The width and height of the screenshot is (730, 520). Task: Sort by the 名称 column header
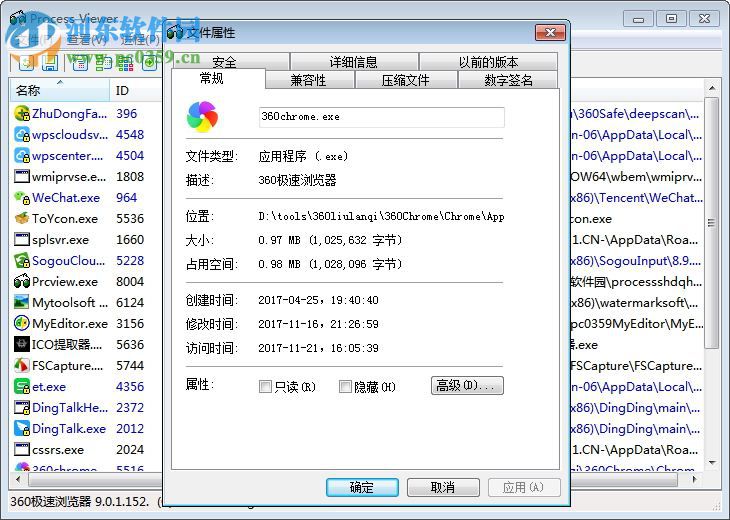pos(60,90)
